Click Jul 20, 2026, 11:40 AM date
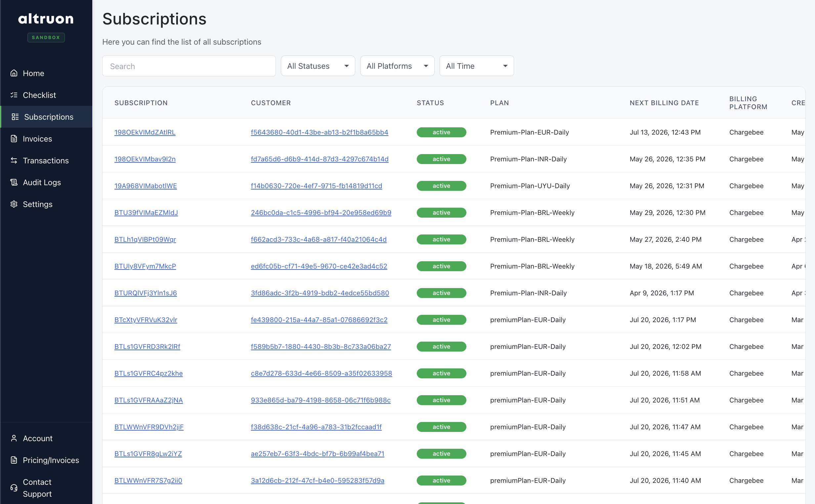 [665, 480]
